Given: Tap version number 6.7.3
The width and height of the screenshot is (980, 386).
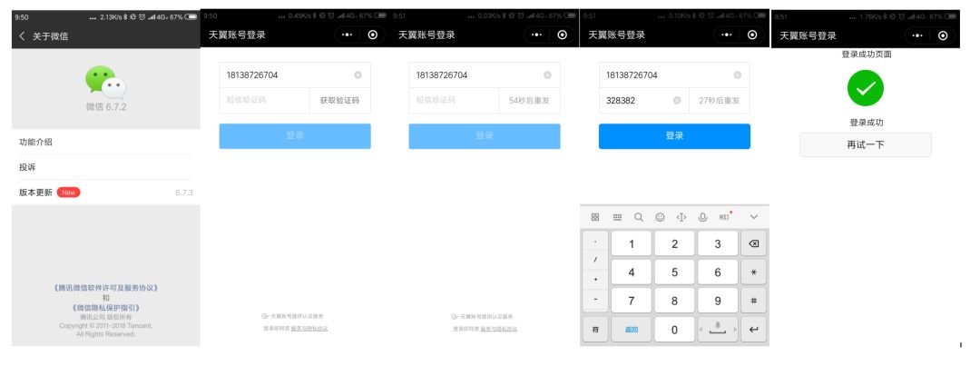Looking at the screenshot, I should (x=183, y=193).
